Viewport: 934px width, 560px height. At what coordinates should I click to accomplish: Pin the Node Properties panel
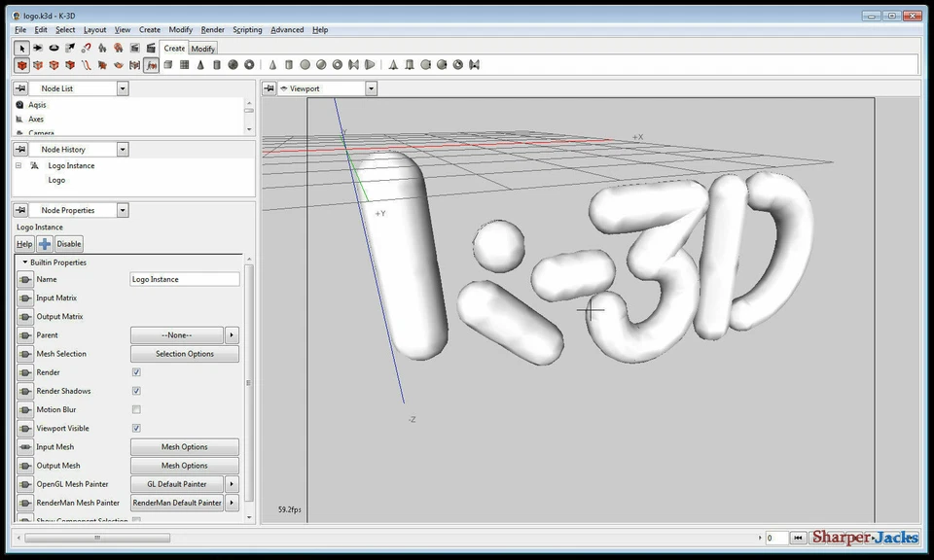point(19,210)
